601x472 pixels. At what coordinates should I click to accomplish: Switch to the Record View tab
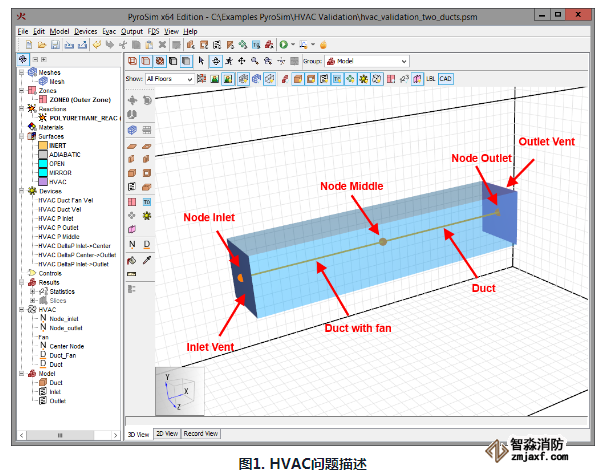coord(201,434)
